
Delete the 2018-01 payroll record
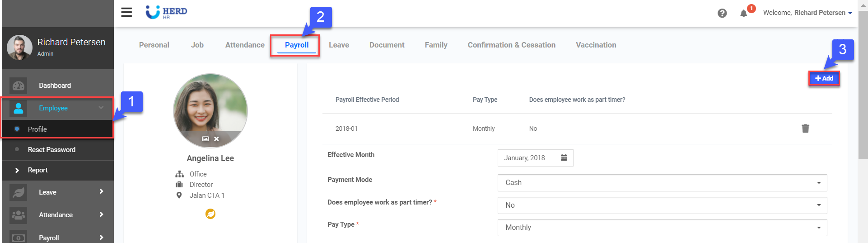click(805, 129)
